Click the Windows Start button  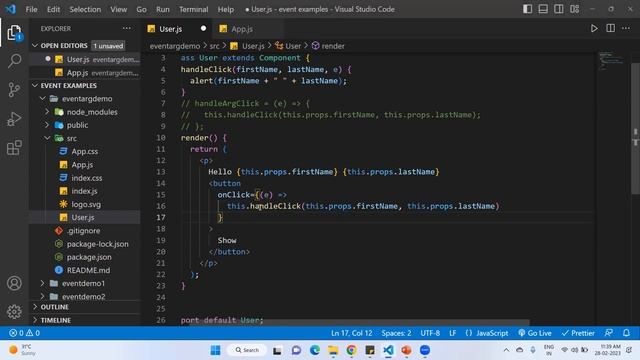click(x=215, y=350)
